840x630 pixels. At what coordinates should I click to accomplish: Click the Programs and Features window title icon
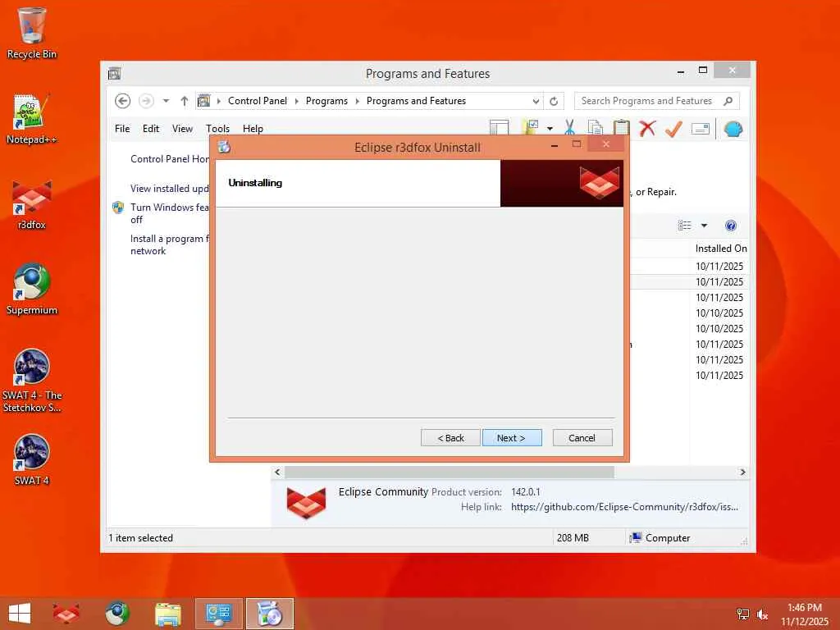(114, 74)
